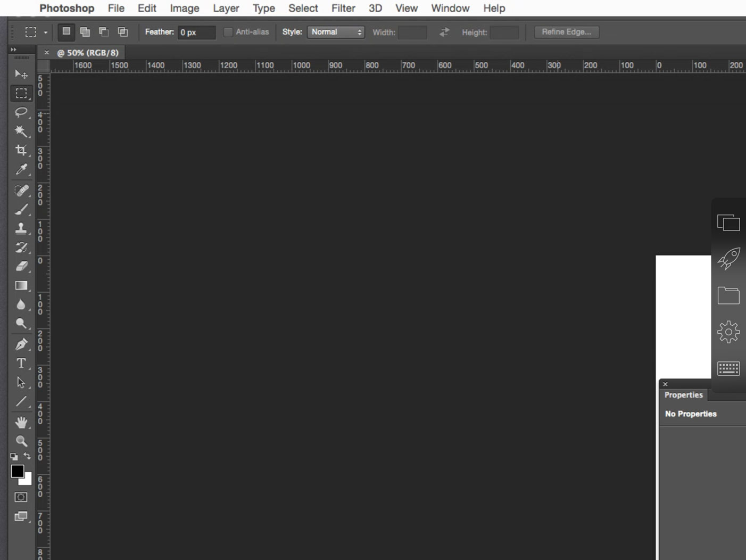Click the rocket icon in sidebar
The image size is (746, 560).
pyautogui.click(x=728, y=259)
